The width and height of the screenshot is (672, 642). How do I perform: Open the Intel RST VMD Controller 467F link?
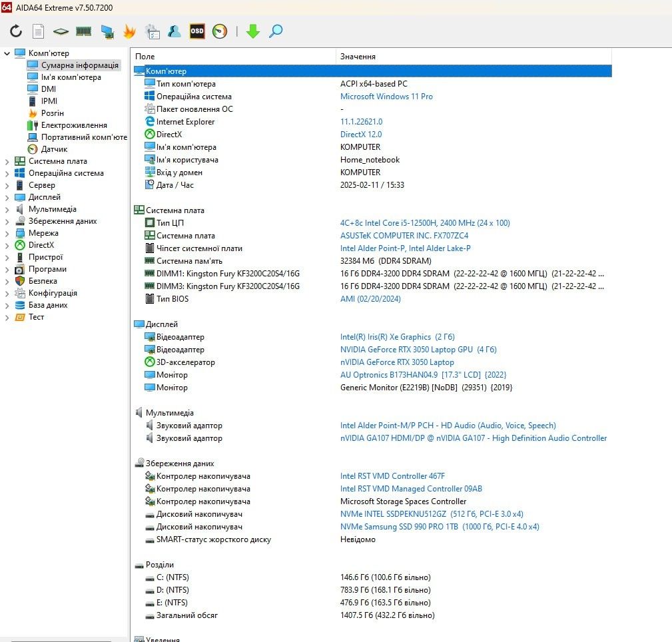392,476
